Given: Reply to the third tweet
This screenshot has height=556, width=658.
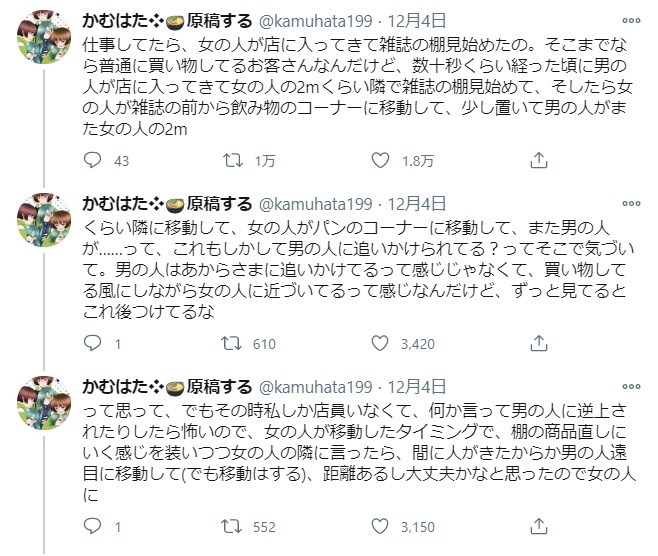Looking at the screenshot, I should pos(92,526).
